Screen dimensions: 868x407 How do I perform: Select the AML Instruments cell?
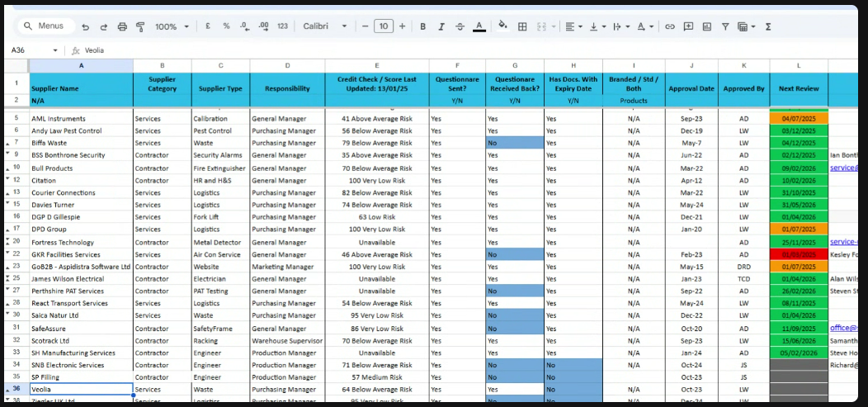click(x=82, y=119)
